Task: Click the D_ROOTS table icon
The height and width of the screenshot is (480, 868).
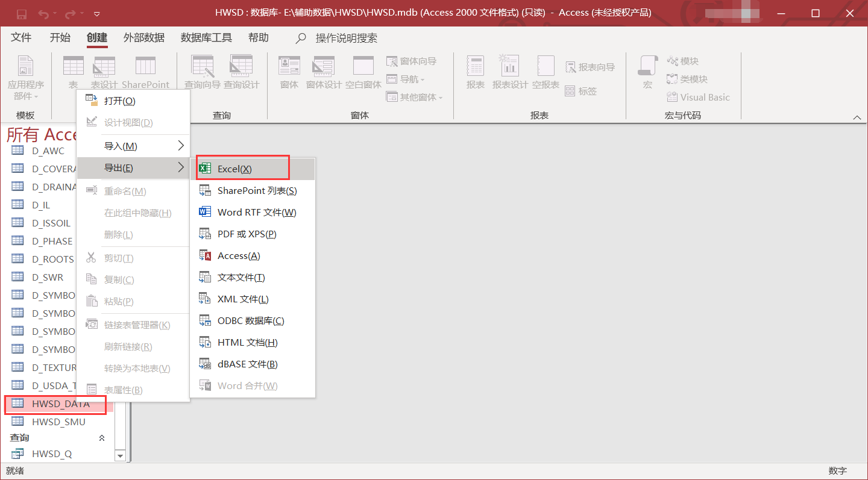Action: click(x=17, y=259)
